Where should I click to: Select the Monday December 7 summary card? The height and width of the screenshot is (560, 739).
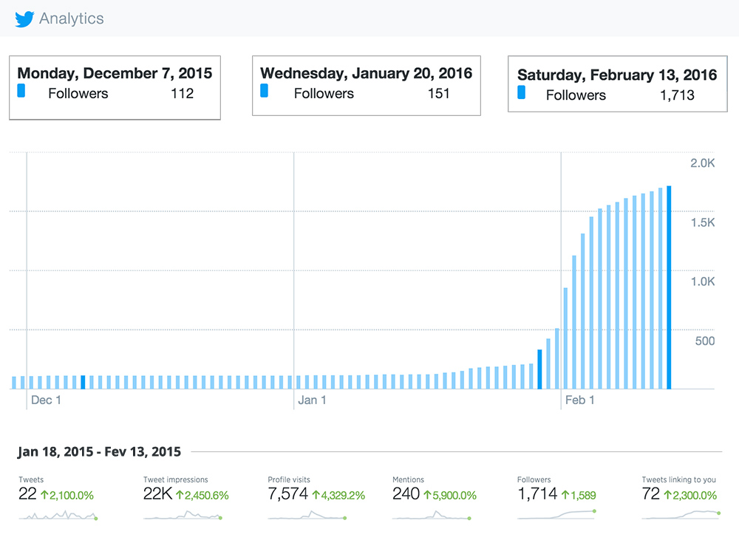(x=115, y=87)
